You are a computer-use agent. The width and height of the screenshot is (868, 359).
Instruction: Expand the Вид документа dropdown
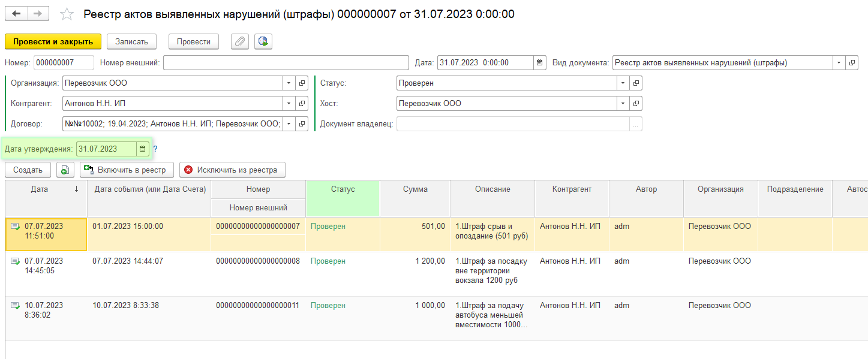(x=838, y=63)
